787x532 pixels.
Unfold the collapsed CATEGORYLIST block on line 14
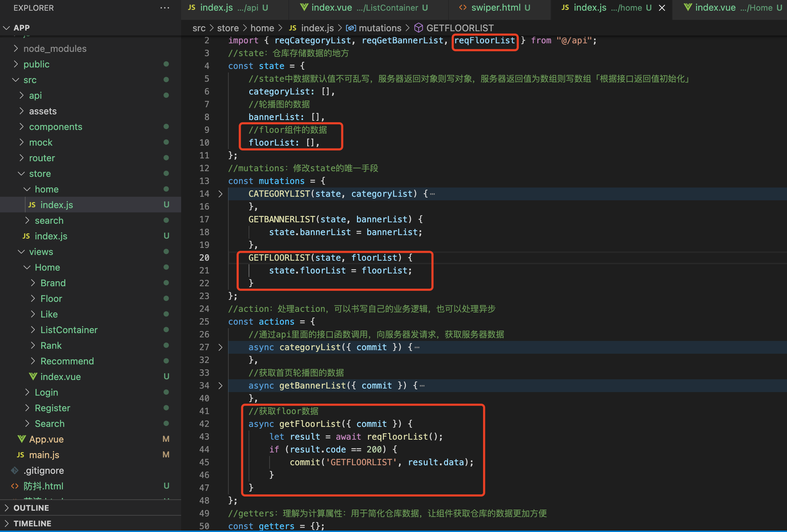pyautogui.click(x=220, y=194)
